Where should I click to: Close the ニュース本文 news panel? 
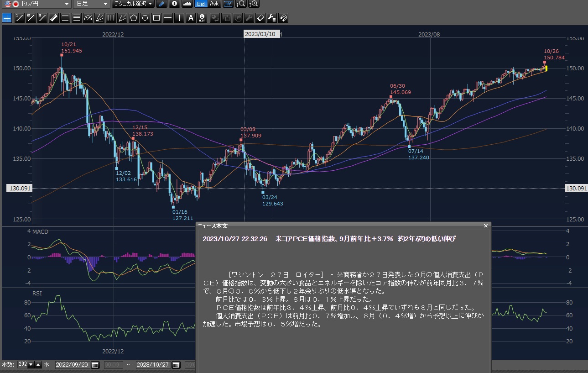coord(486,226)
